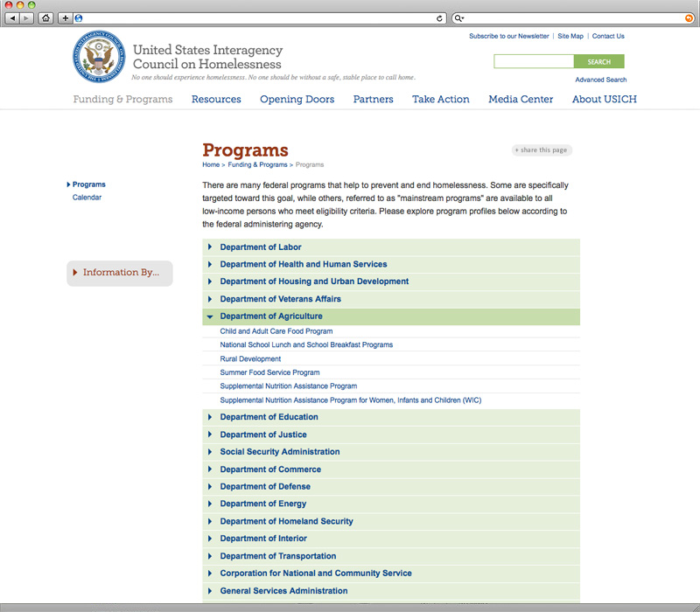Viewport: 700px width, 612px height.
Task: Click the USICH eagle seal logo
Action: click(99, 57)
